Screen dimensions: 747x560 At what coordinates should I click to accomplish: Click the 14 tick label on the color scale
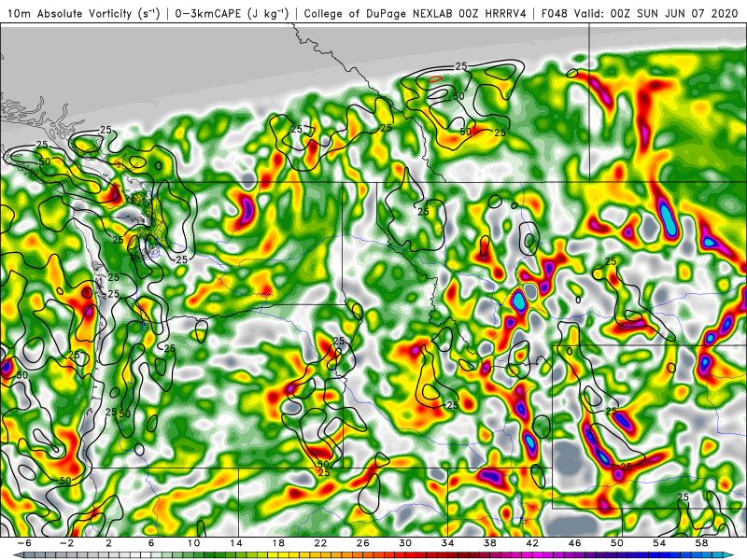coord(236,543)
